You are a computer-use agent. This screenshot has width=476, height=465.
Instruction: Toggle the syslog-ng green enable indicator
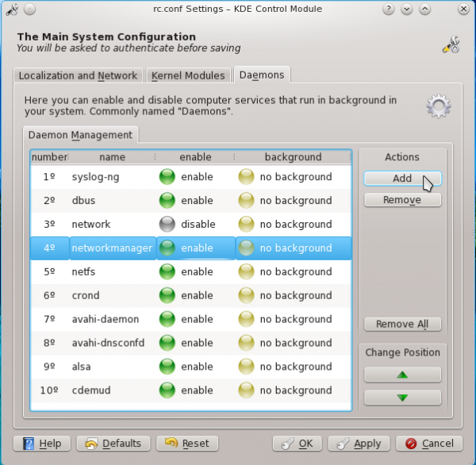pos(167,177)
